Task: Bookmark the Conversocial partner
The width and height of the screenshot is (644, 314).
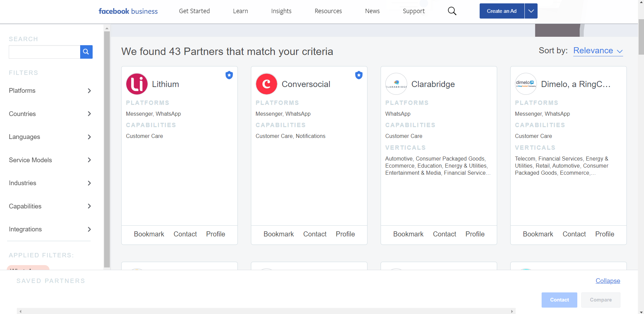Action: click(x=279, y=234)
